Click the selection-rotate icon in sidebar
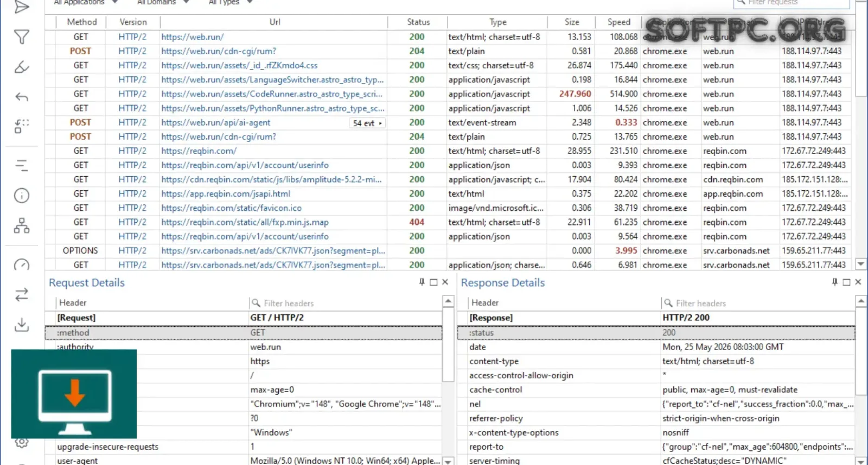This screenshot has height=465, width=868. [x=21, y=126]
